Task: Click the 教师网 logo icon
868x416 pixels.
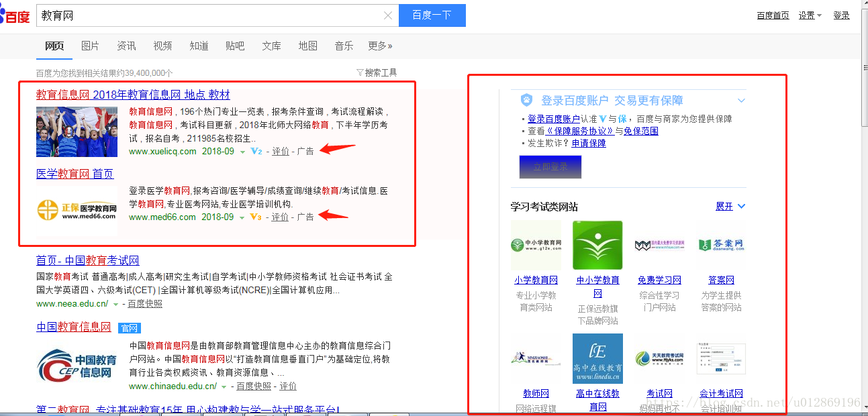Action: 536,358
